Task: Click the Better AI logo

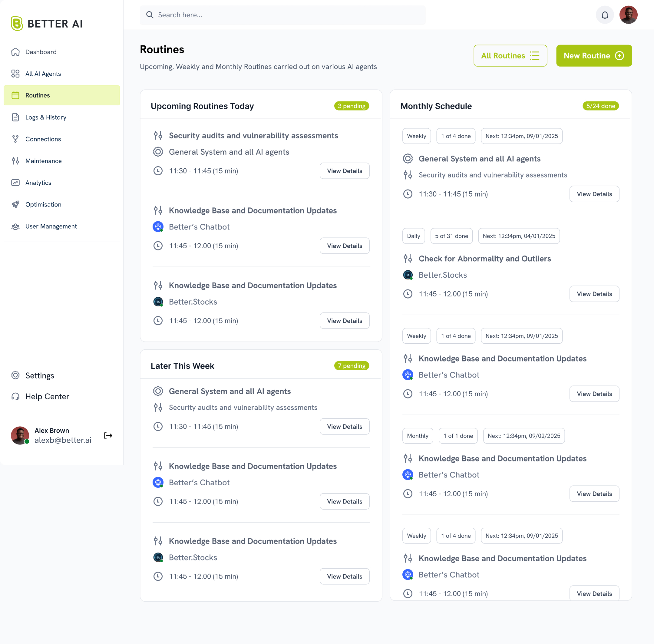Action: point(47,24)
